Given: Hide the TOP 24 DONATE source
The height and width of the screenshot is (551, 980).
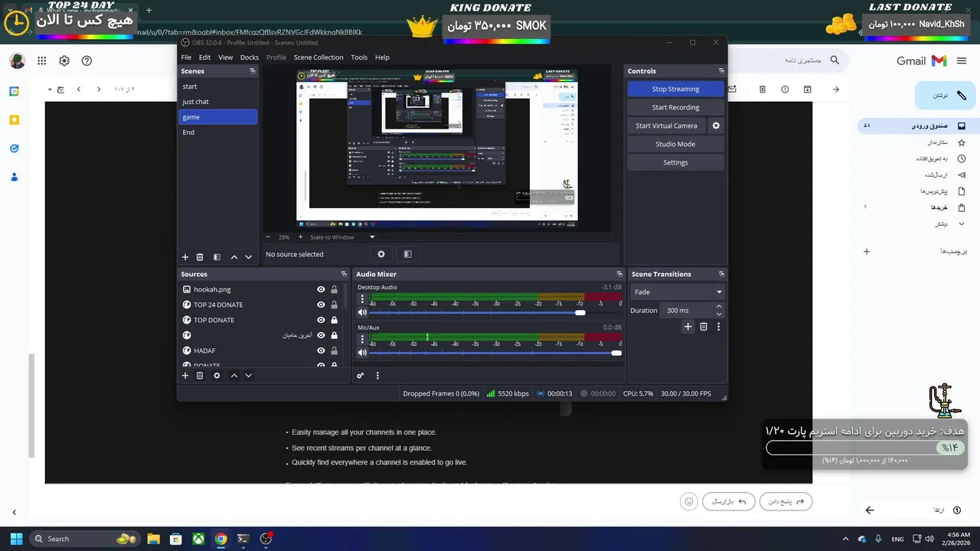Looking at the screenshot, I should click(321, 305).
